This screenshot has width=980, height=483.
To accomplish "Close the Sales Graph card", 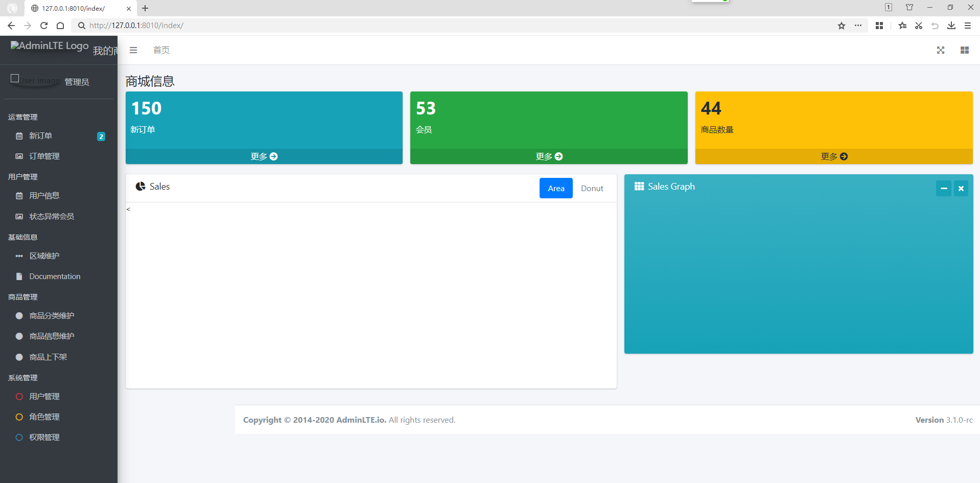I will coord(961,189).
